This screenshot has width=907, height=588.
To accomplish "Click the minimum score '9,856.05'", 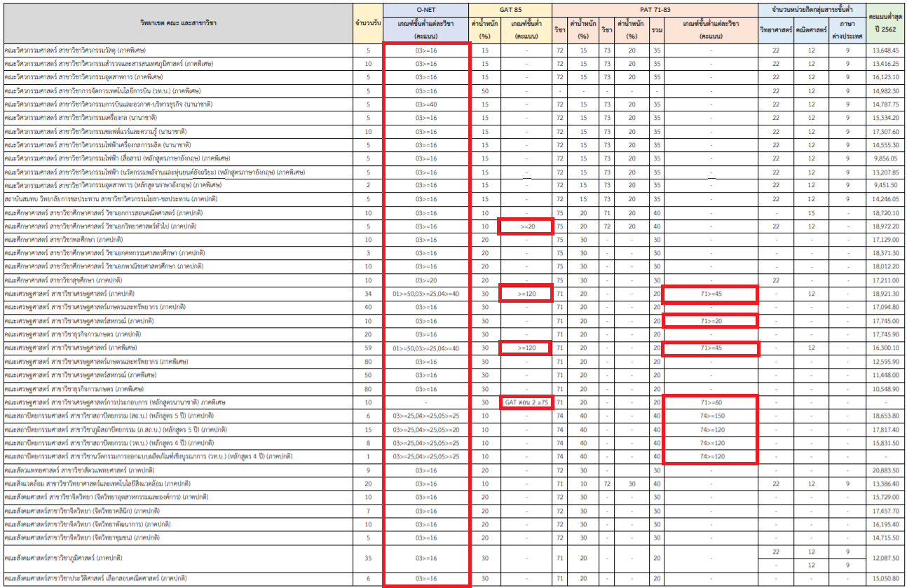I will 885,158.
